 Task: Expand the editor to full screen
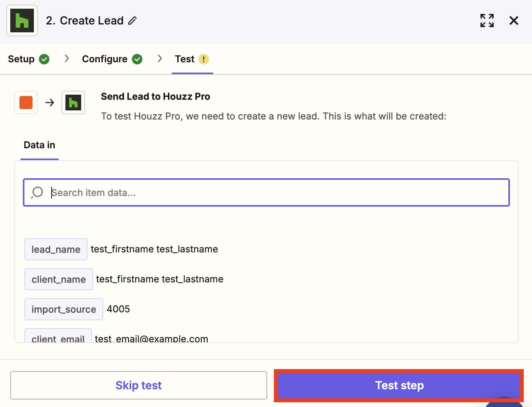(487, 20)
